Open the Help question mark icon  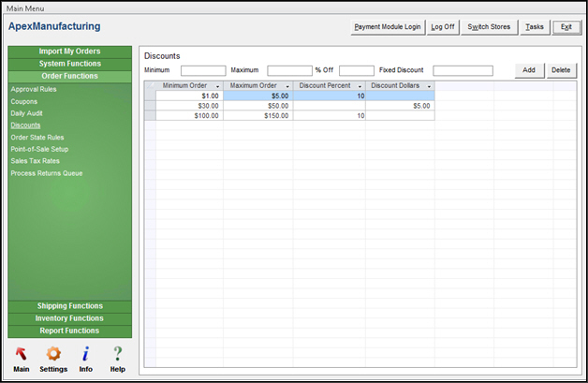tap(118, 354)
